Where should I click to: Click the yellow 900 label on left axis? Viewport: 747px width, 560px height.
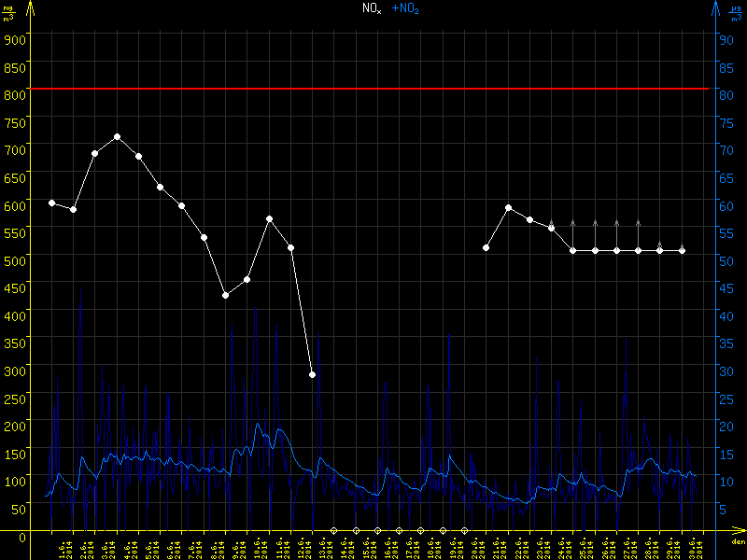13,39
